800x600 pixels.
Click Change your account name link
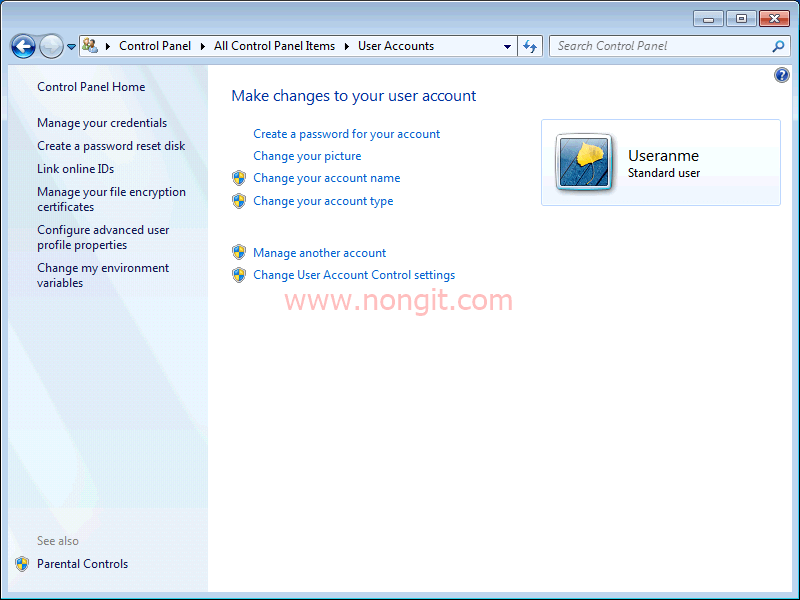(327, 178)
